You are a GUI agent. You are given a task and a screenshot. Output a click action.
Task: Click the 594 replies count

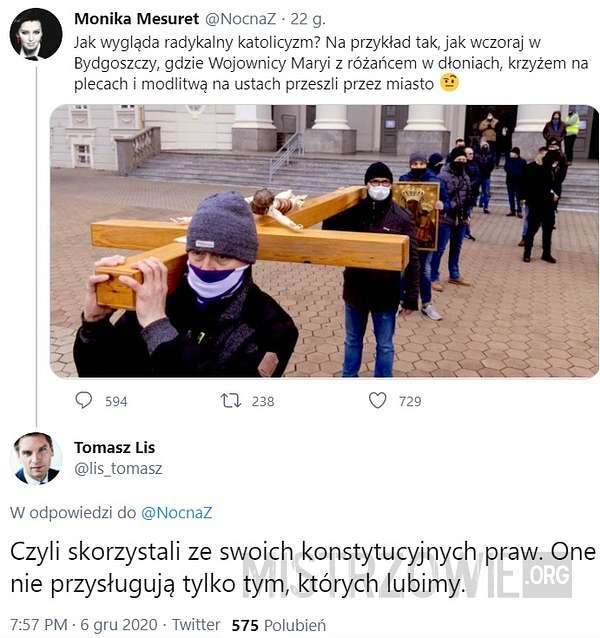(x=116, y=402)
